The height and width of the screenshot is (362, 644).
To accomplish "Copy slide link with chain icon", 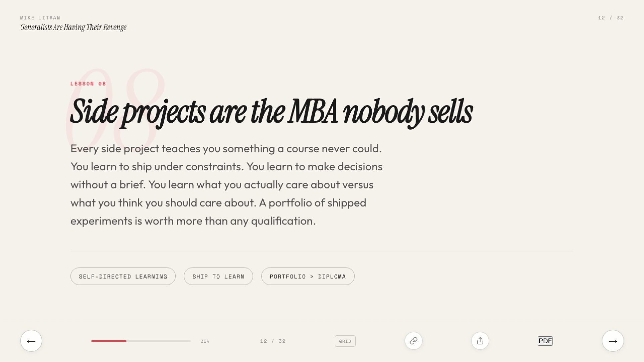I will 414,341.
